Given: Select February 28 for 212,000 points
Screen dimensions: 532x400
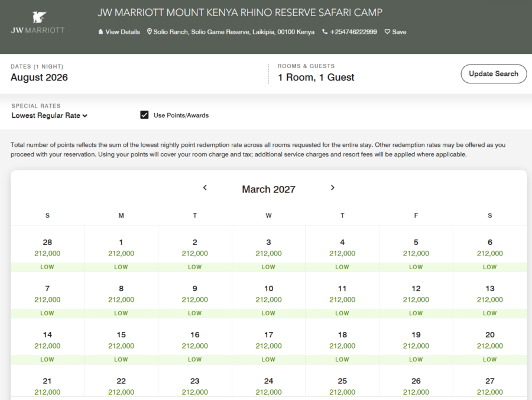Looking at the screenshot, I should (x=47, y=249).
